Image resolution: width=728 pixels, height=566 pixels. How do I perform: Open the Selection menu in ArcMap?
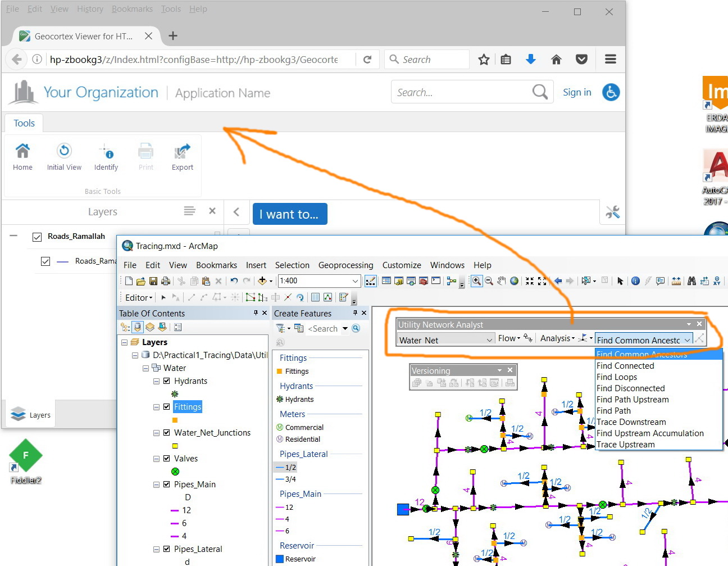click(x=292, y=265)
